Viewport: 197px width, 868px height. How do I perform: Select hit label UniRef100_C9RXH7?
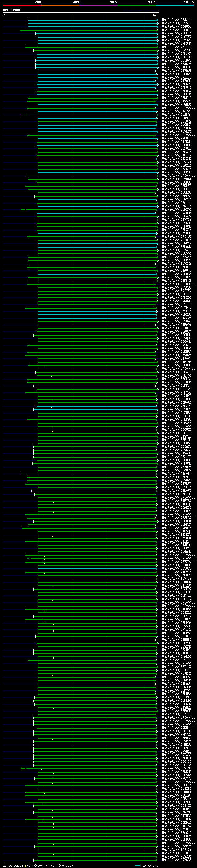176,57
